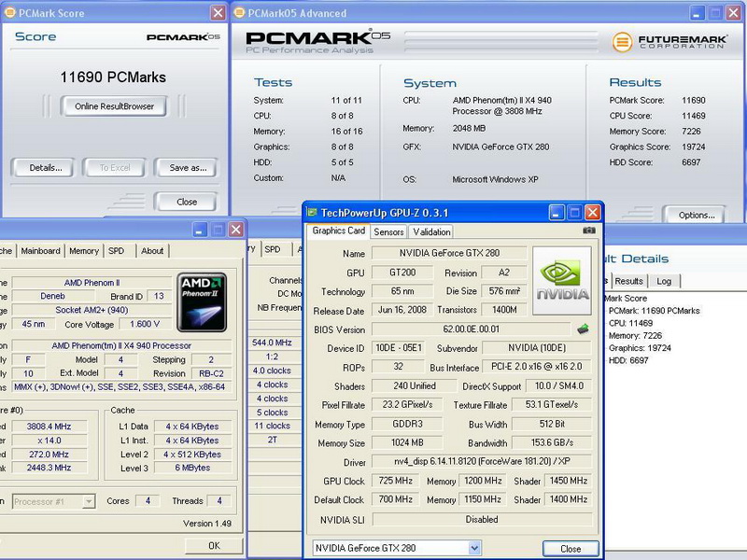Click the NVIDIA SLI Disabled field
The width and height of the screenshot is (747, 560).
(482, 520)
